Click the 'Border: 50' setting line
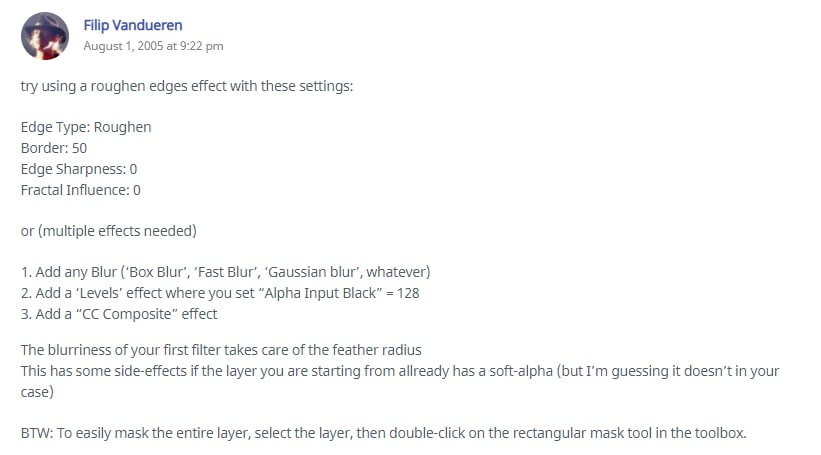Image resolution: width=821 pixels, height=455 pixels. click(54, 148)
